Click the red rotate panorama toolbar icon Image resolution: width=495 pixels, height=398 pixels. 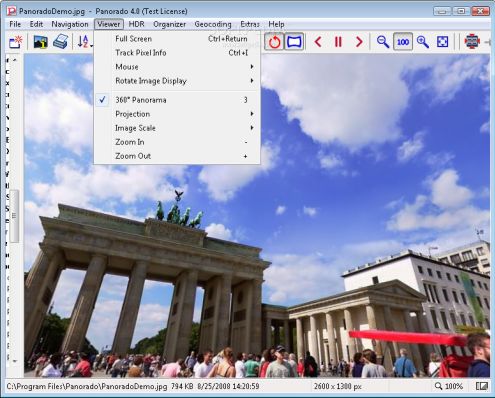274,42
